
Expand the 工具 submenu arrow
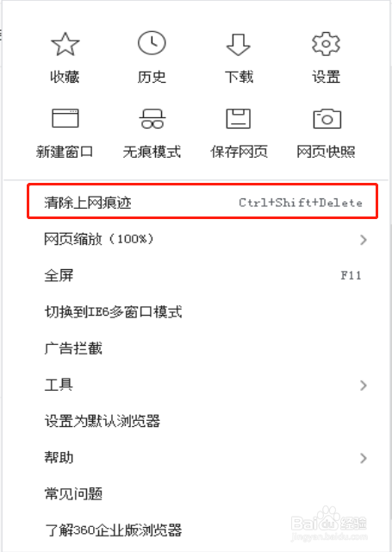(364, 386)
